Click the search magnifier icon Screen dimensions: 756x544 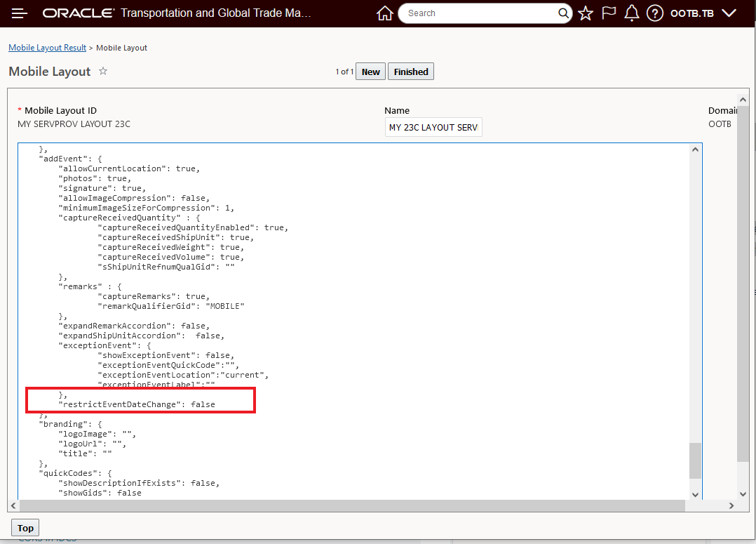coord(563,13)
